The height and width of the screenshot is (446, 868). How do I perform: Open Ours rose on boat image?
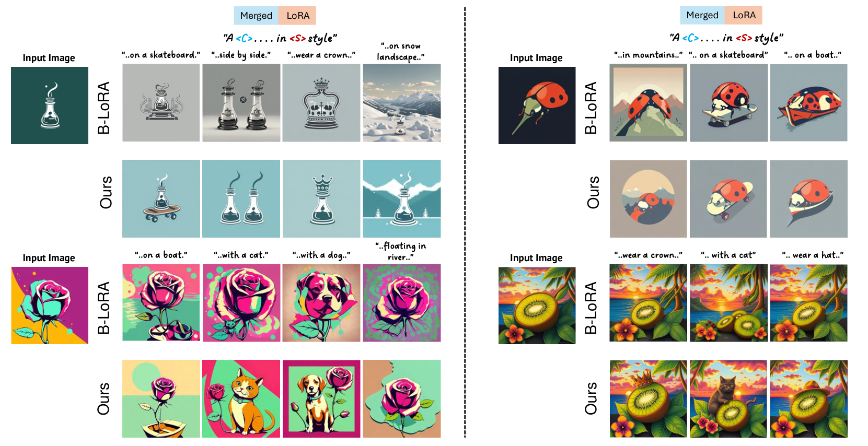(161, 398)
